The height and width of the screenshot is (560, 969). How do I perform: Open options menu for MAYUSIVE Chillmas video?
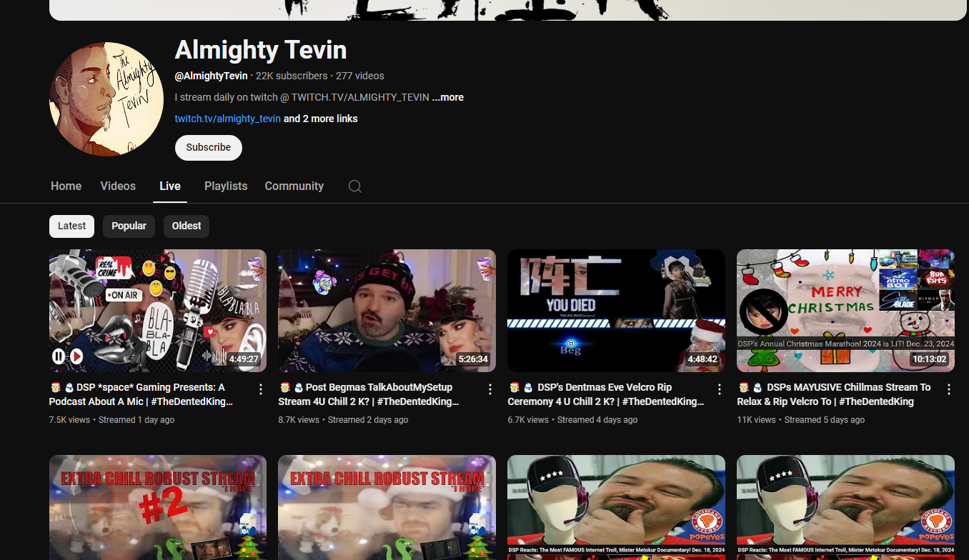click(x=949, y=389)
